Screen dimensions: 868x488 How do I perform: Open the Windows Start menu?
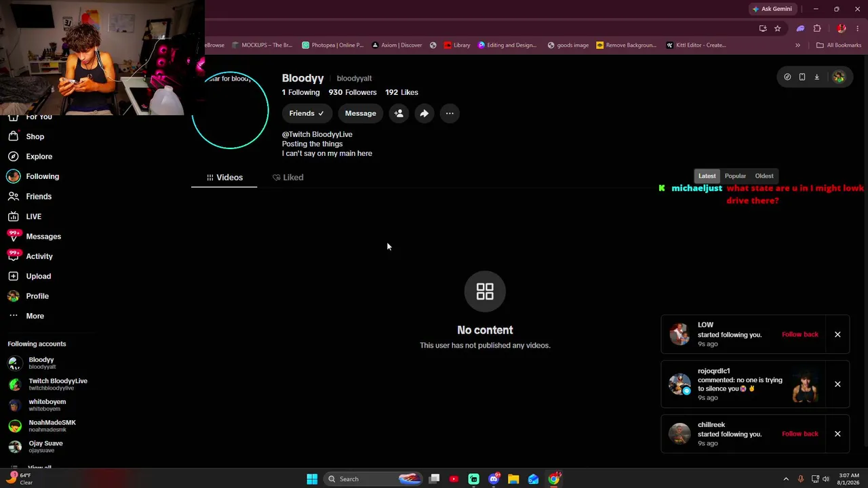[312, 479]
